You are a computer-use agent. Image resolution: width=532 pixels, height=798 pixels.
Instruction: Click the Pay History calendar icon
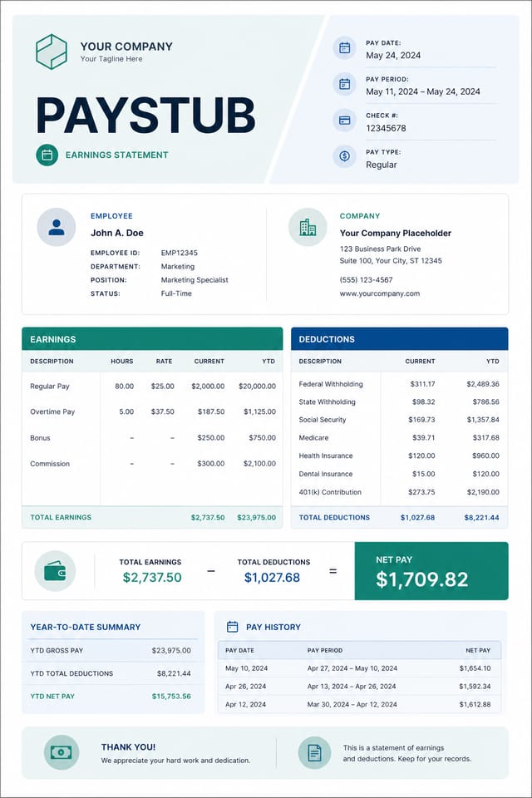pyautogui.click(x=232, y=627)
